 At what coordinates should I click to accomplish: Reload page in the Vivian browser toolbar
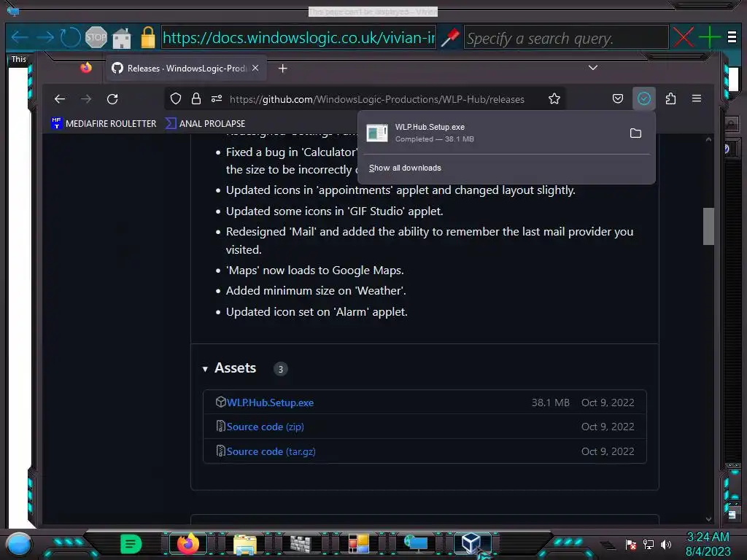pyautogui.click(x=70, y=38)
